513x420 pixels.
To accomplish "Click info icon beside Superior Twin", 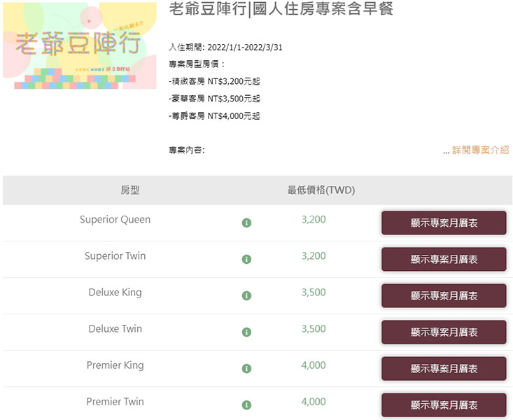I will [246, 259].
